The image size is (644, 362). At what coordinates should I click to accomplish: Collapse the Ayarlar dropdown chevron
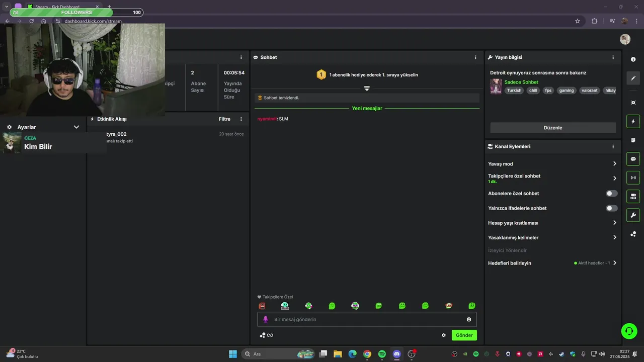pos(76,127)
